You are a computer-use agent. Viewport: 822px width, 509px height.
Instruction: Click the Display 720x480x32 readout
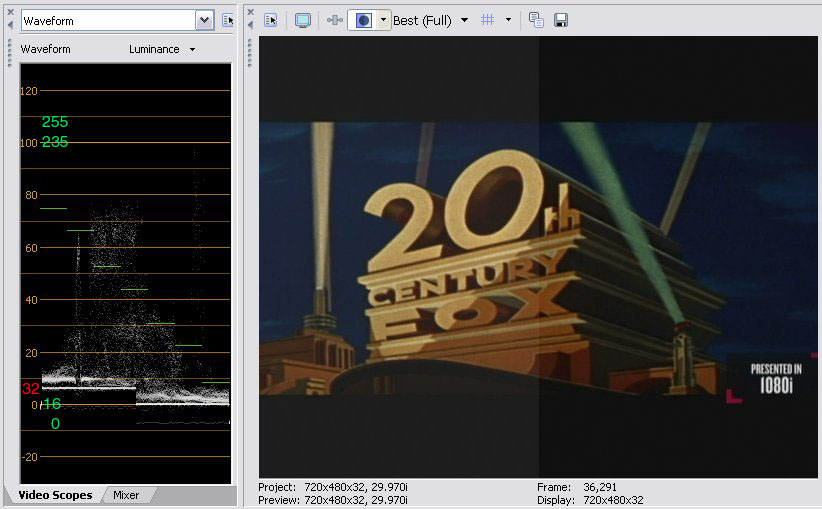590,500
